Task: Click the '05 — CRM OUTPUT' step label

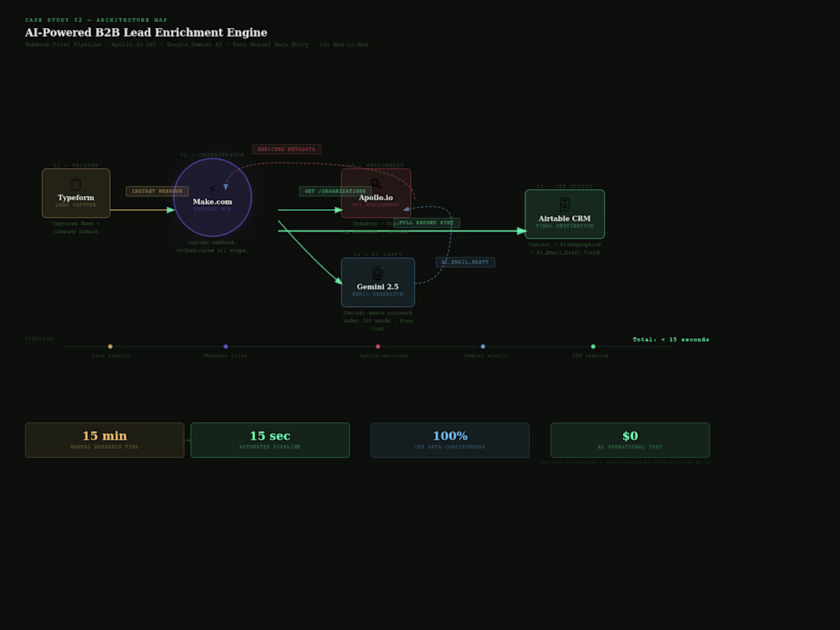Action: click(564, 186)
